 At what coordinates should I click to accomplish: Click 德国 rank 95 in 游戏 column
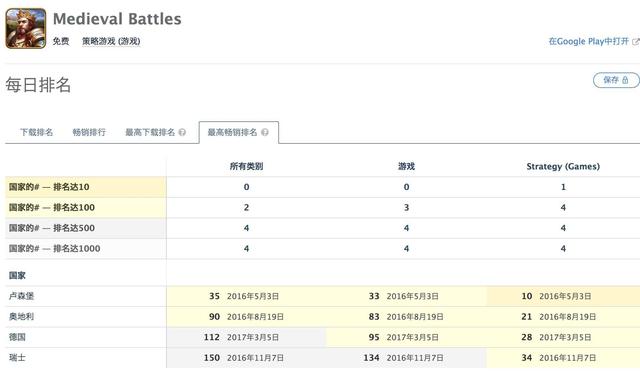[374, 337]
